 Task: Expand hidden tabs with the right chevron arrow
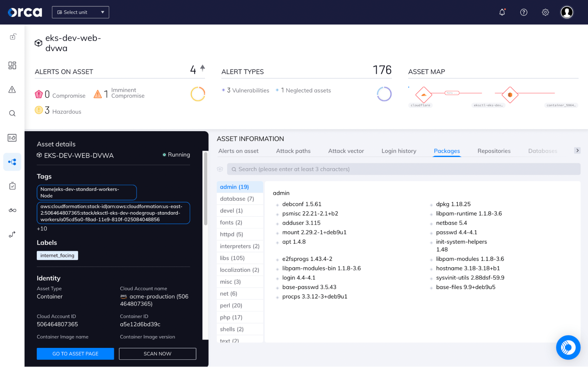click(x=577, y=150)
